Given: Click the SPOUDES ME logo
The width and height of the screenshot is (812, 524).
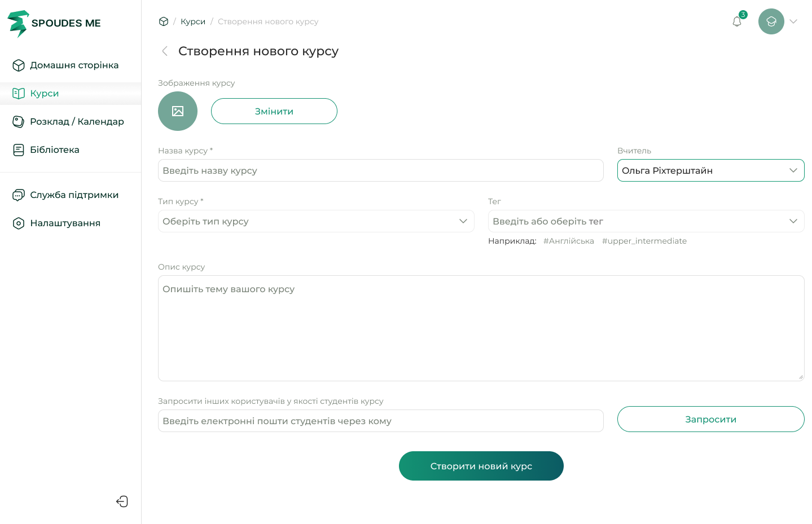Looking at the screenshot, I should 54,23.
